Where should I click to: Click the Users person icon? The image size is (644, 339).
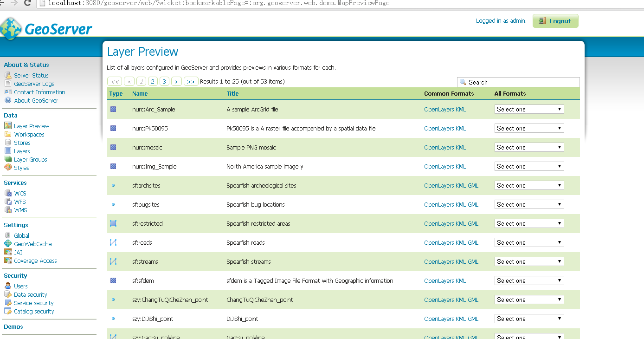coord(8,286)
